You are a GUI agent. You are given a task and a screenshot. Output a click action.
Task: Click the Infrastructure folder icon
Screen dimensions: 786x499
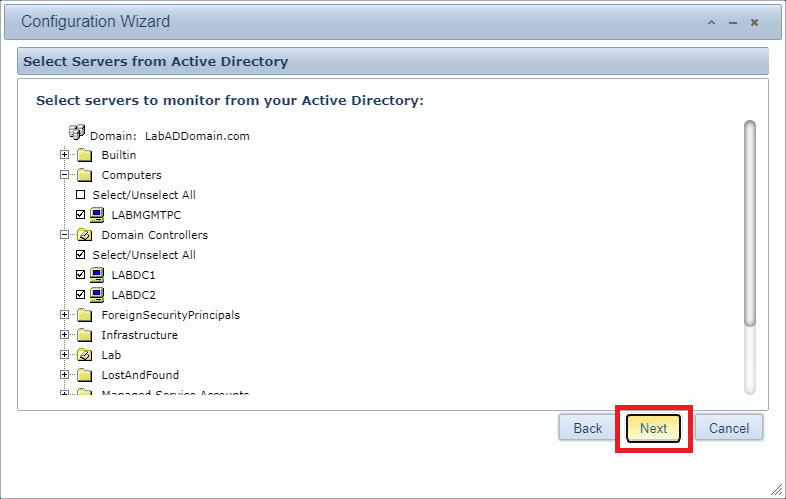pos(84,335)
